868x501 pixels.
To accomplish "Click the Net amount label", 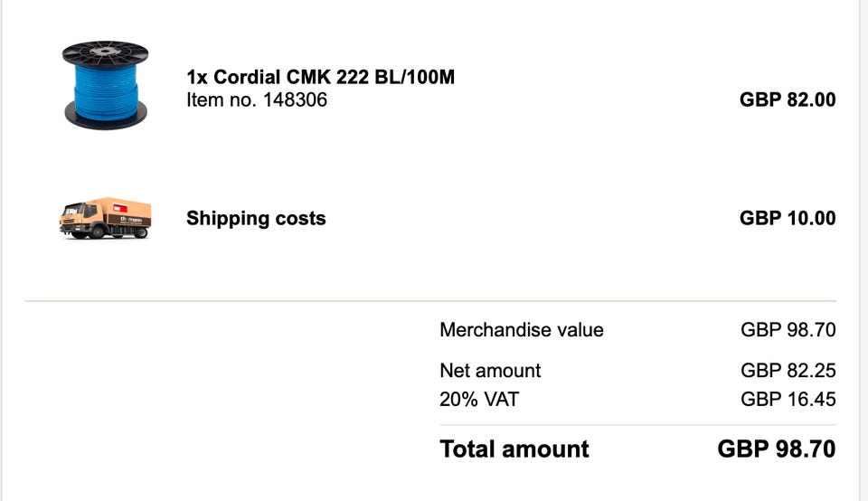I will 490,371.
